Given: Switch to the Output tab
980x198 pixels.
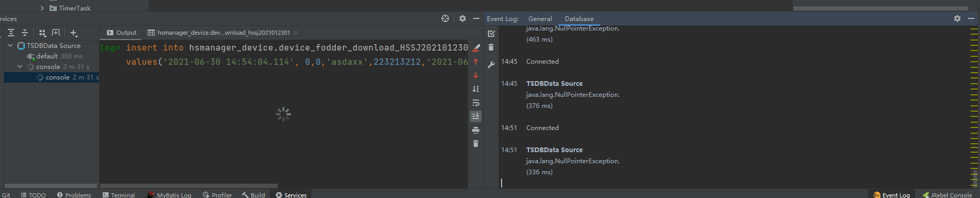Looking at the screenshot, I should [x=122, y=33].
